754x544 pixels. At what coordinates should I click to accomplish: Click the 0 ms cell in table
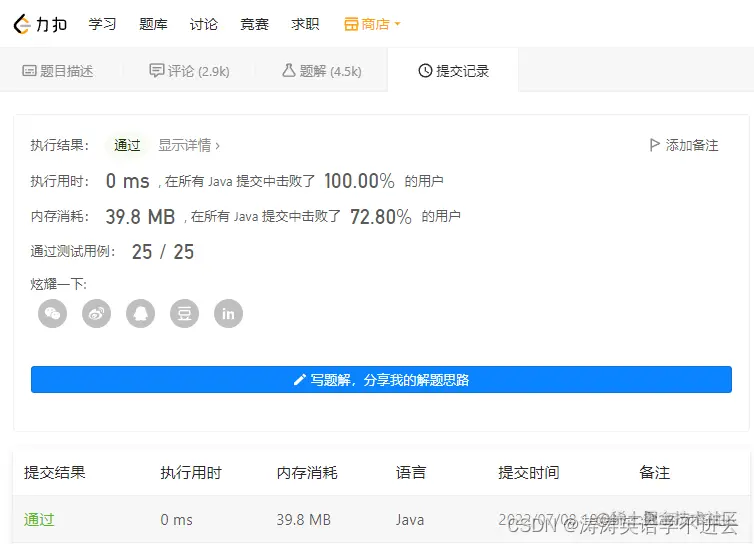[176, 519]
